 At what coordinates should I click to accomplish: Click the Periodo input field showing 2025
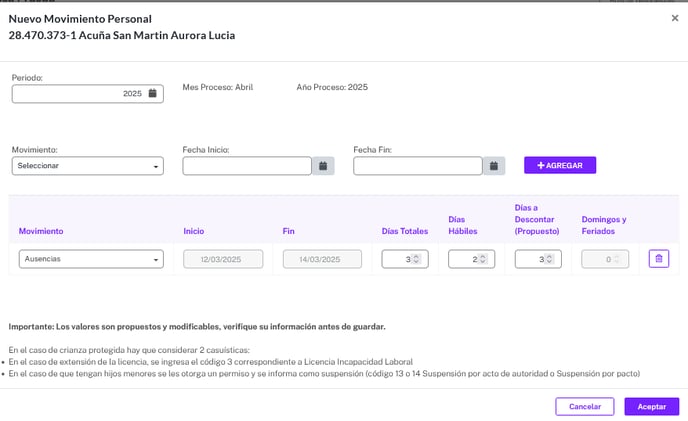[x=88, y=94]
